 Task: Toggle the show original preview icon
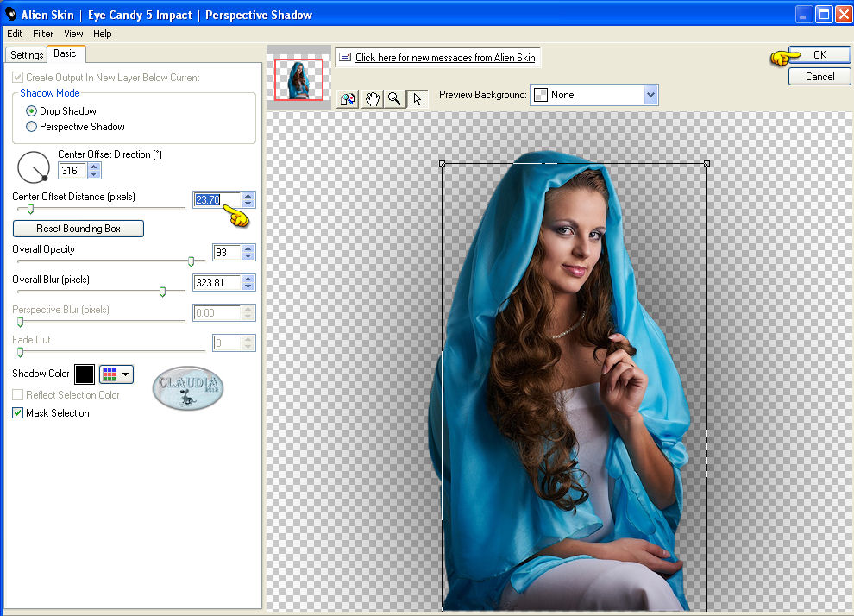(348, 99)
